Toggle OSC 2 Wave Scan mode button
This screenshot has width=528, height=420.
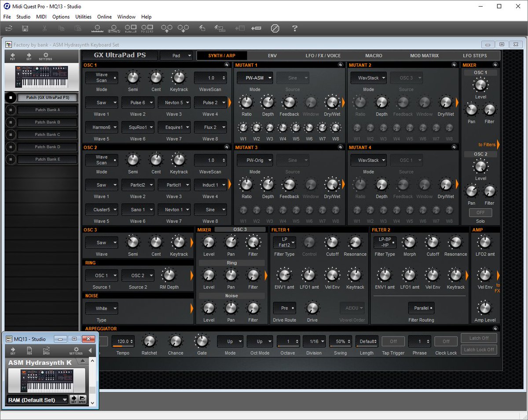[x=102, y=160]
